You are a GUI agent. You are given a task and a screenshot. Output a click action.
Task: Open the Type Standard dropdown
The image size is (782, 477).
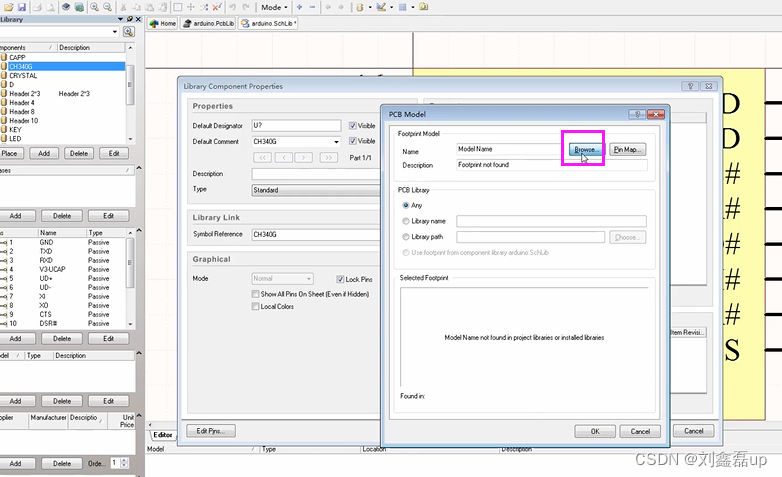316,190
